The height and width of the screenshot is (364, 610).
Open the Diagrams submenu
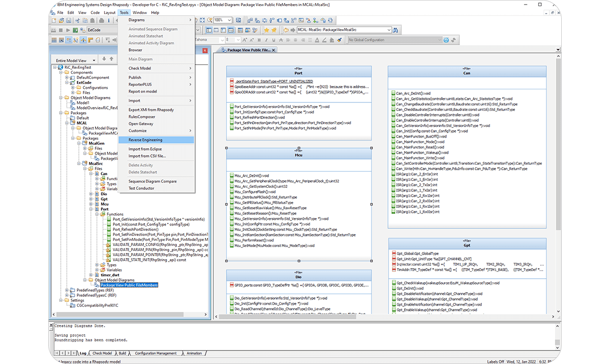[156, 20]
